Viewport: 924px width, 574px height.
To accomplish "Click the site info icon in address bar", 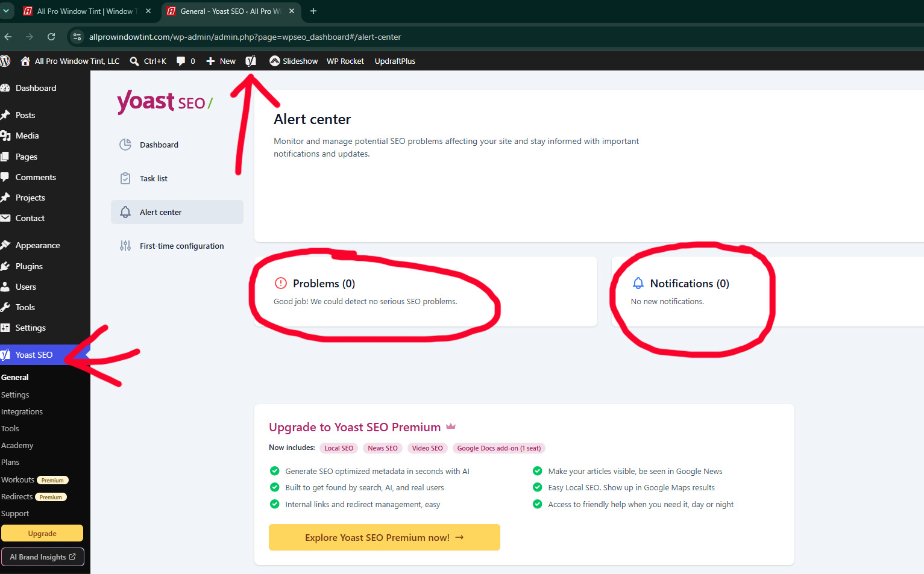I will (77, 37).
